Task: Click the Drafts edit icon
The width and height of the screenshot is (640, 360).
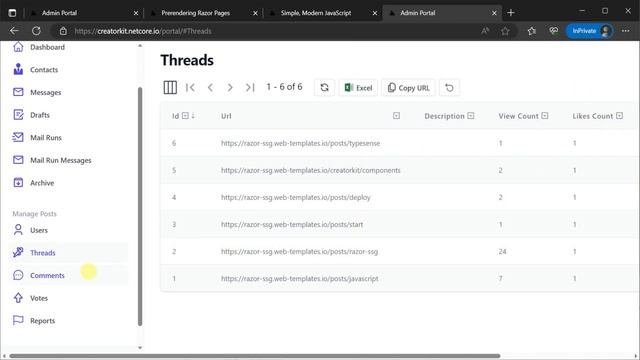Action: click(x=18, y=115)
